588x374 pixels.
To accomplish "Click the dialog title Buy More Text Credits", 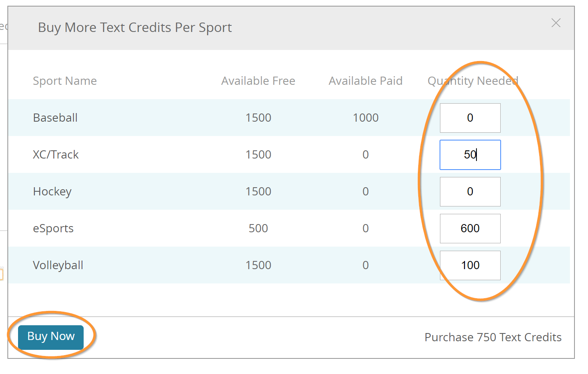I will [135, 27].
